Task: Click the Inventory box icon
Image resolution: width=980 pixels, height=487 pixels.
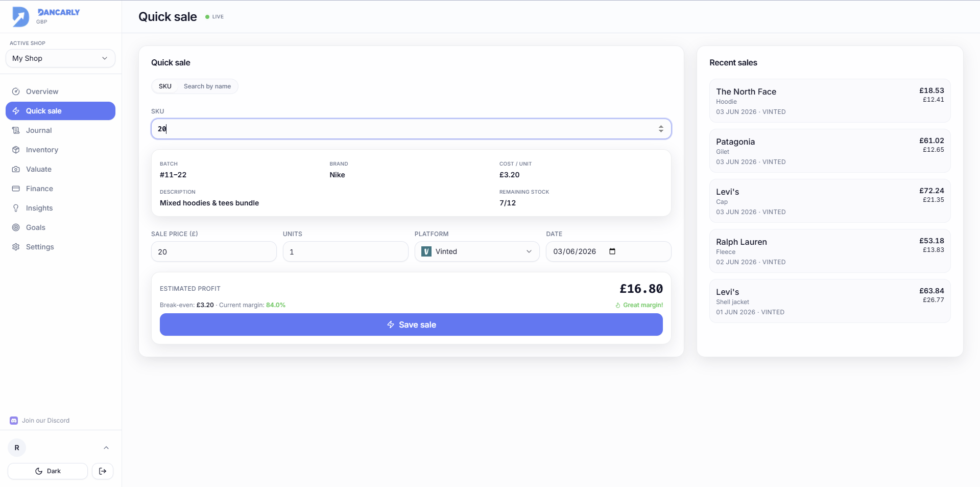Action: pos(16,150)
